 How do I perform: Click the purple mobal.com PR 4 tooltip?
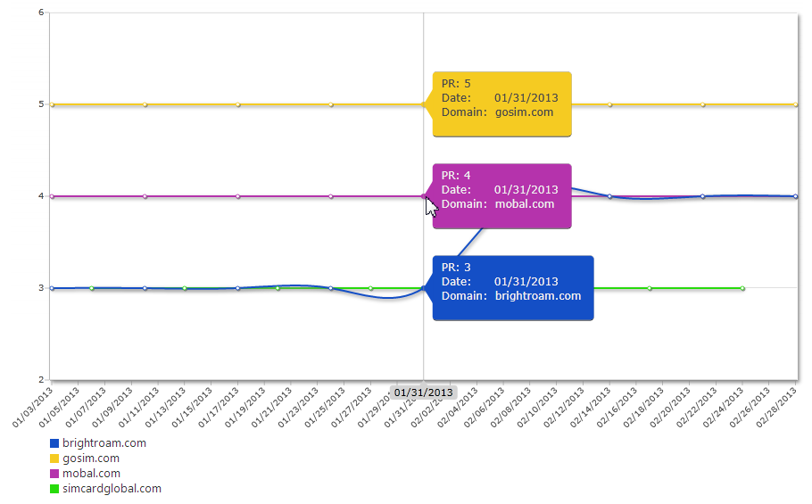pyautogui.click(x=501, y=195)
